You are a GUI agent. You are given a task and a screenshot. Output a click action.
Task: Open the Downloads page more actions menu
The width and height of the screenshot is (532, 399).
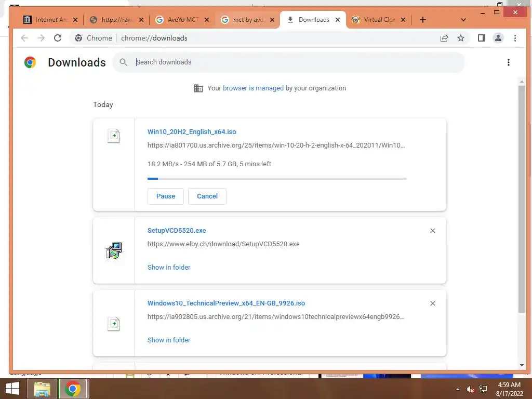[x=508, y=62]
